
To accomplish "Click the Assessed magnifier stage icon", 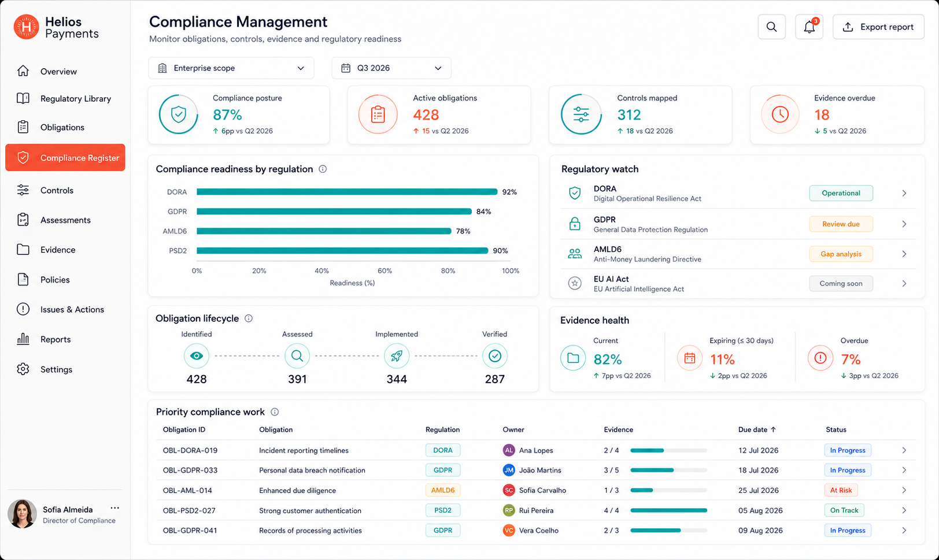I will [x=297, y=356].
